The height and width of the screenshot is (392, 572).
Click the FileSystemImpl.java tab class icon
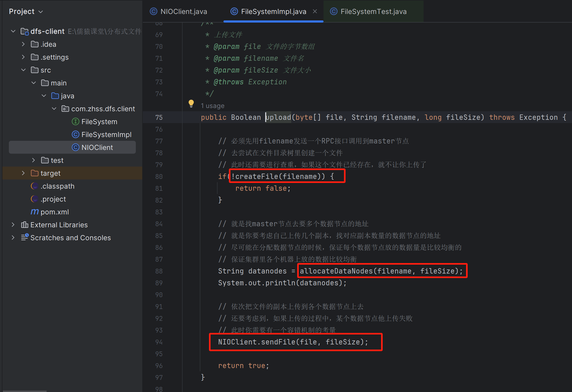[234, 11]
